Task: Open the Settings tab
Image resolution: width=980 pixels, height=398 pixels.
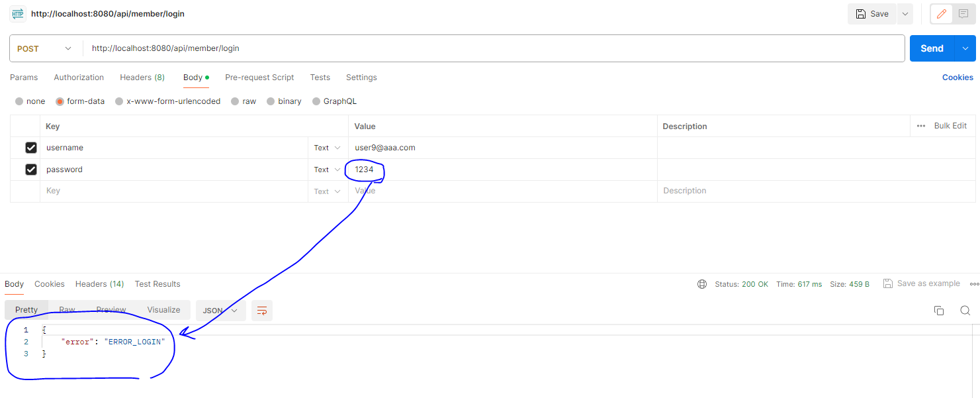Action: (x=361, y=77)
